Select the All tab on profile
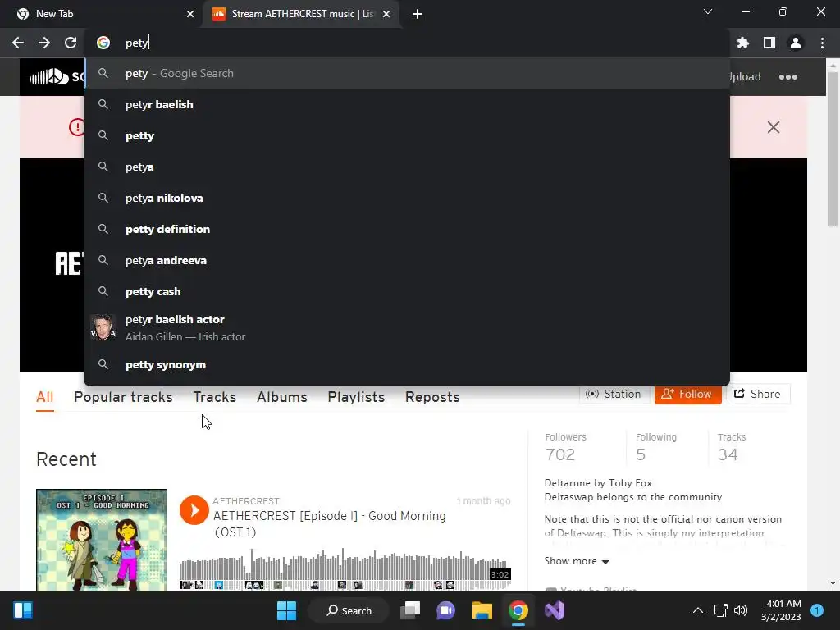This screenshot has height=630, width=840. tap(45, 398)
